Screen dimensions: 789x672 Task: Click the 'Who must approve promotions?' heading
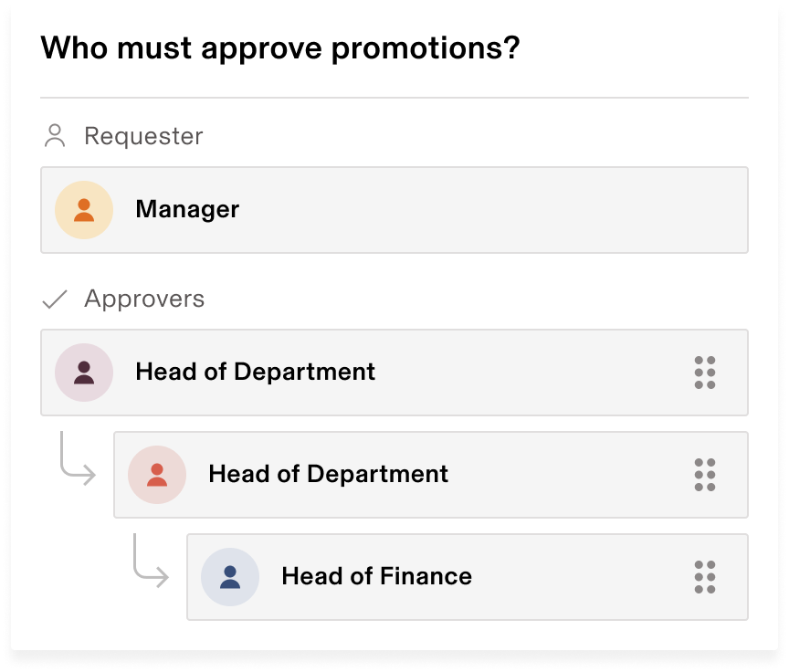click(280, 48)
